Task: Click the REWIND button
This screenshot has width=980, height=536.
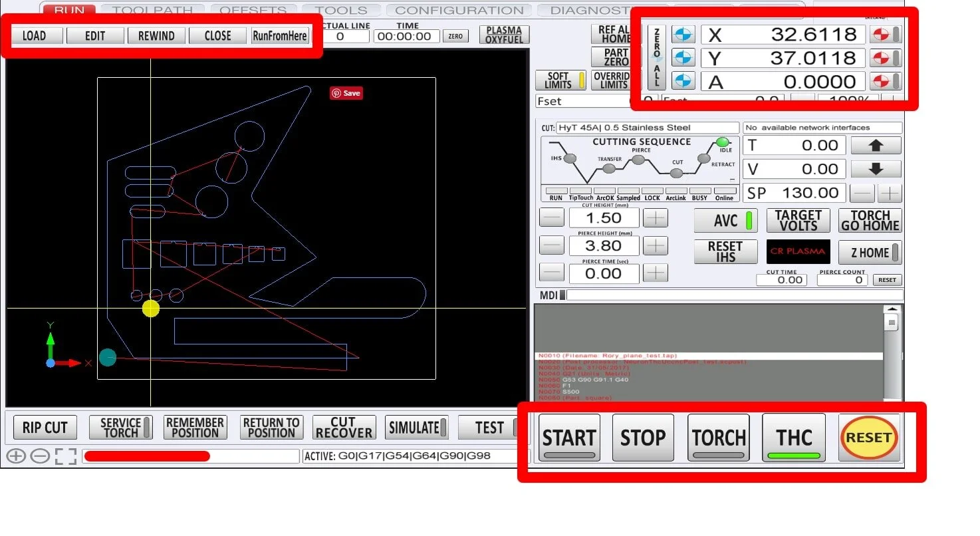Action: (156, 35)
